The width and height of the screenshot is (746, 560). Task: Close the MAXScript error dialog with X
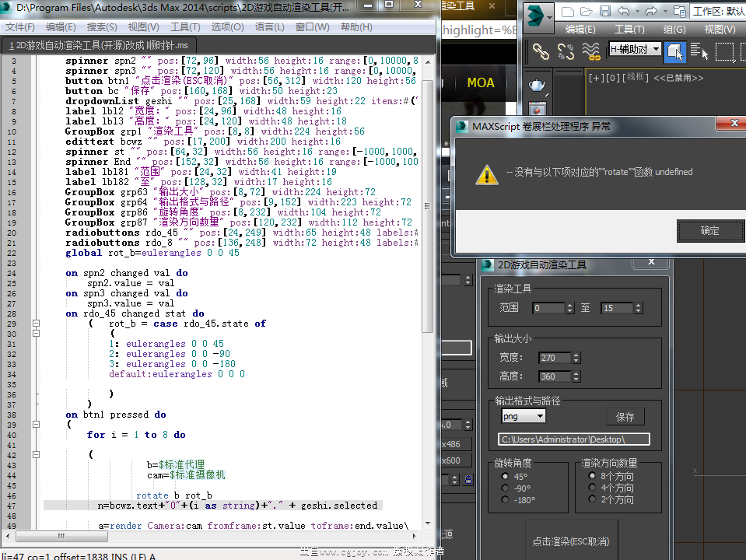point(734,123)
